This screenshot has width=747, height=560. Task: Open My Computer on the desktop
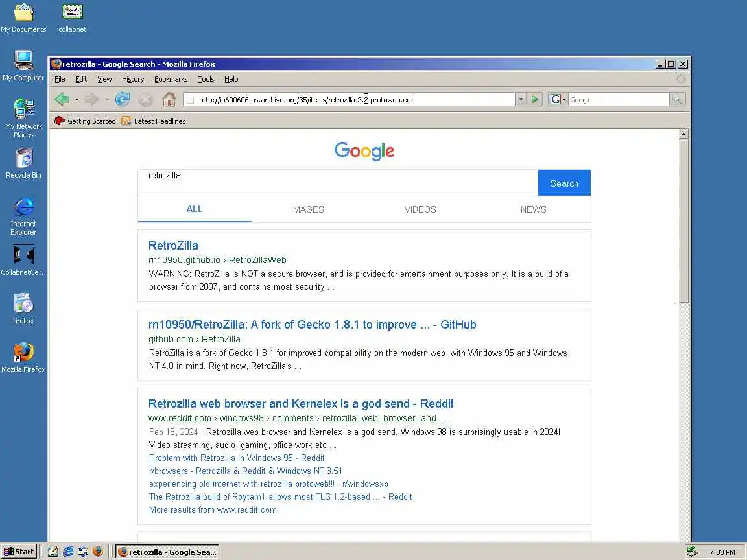(23, 66)
